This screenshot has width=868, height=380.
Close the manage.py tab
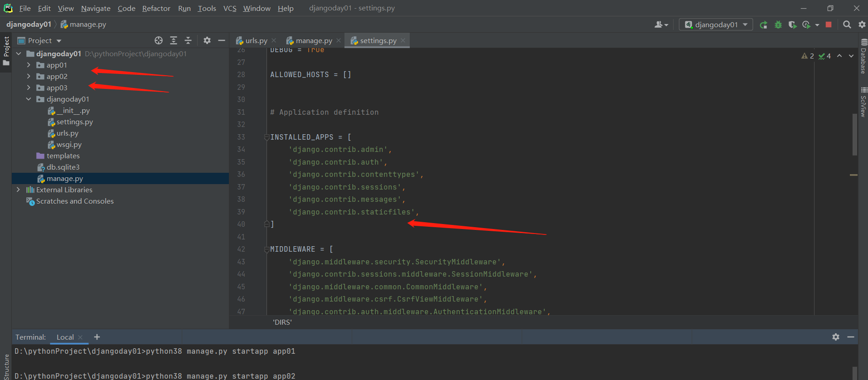[x=339, y=41]
